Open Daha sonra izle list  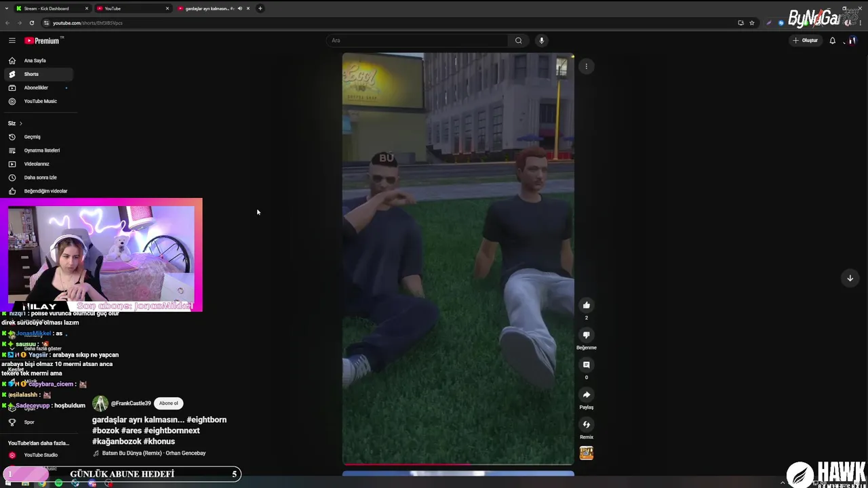tap(39, 178)
